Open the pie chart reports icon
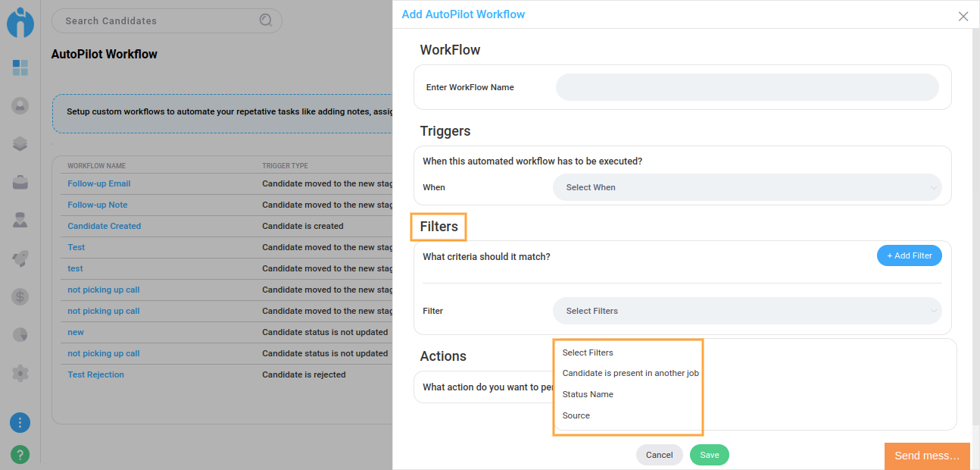This screenshot has height=470, width=980. 20,334
